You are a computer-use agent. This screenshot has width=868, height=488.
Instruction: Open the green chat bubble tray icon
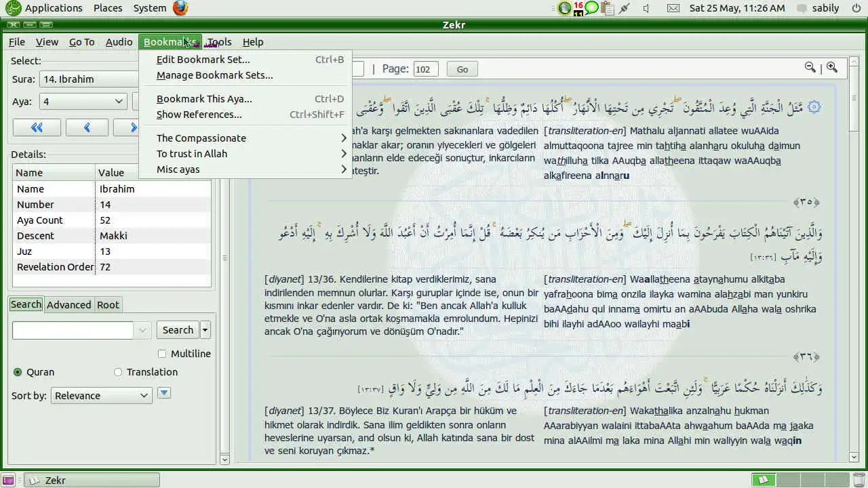[592, 8]
